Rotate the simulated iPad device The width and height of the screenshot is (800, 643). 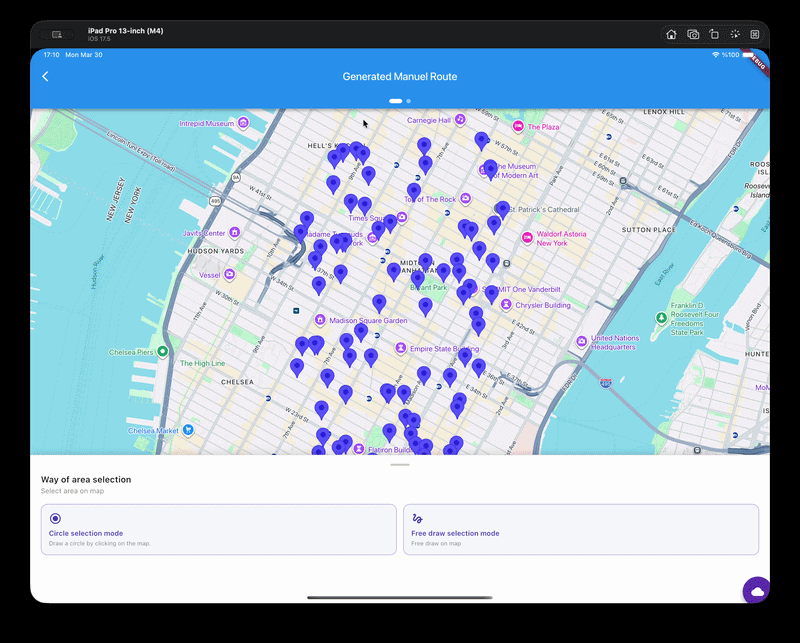coord(714,34)
